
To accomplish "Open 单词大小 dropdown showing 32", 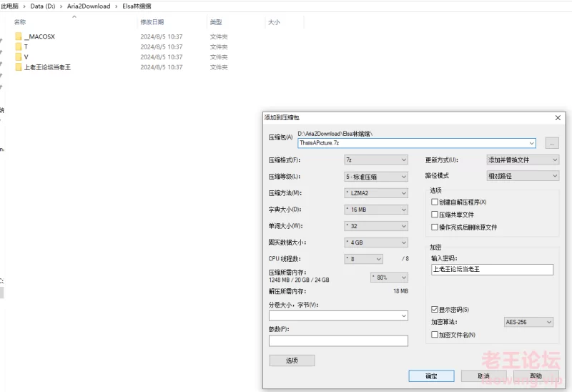I will 376,226.
